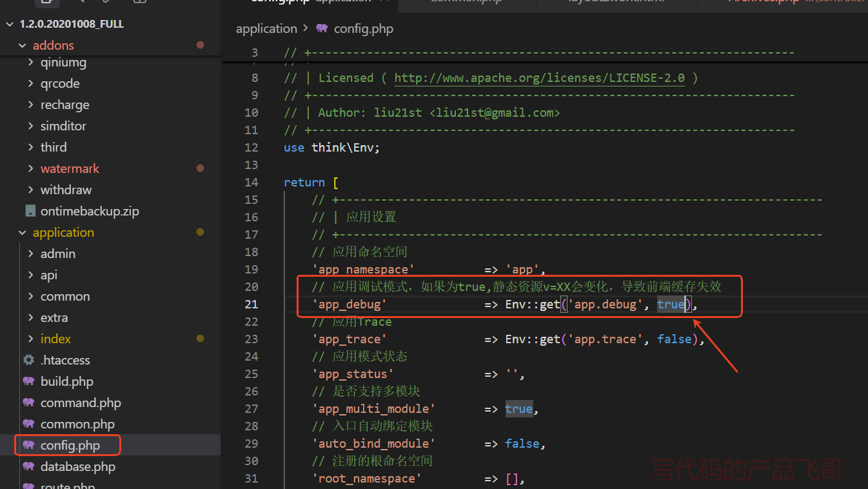The width and height of the screenshot is (868, 489).
Task: Click the PHP icon beside command.php
Action: click(x=29, y=403)
